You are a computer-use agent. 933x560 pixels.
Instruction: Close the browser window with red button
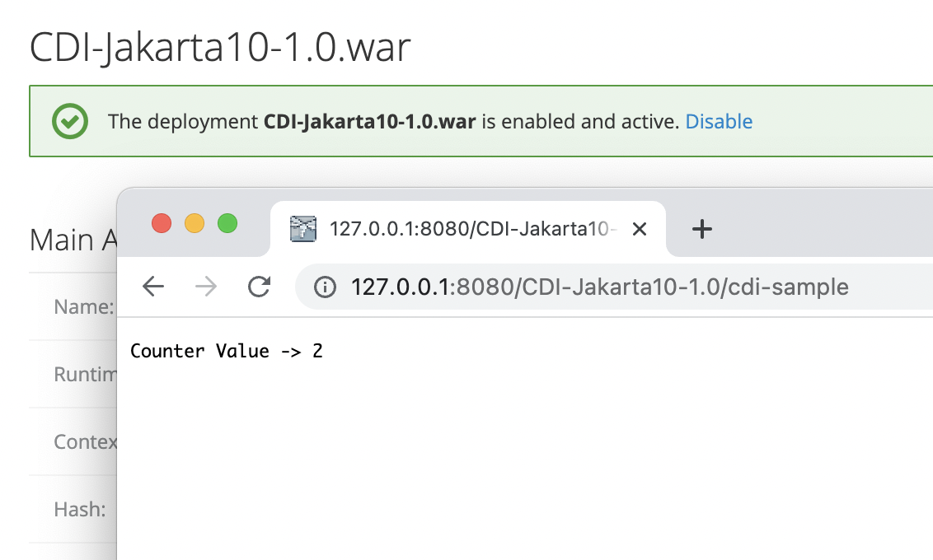point(162,223)
